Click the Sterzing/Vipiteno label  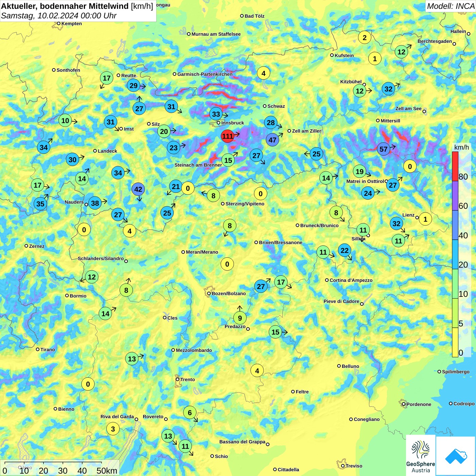pyautogui.click(x=245, y=204)
